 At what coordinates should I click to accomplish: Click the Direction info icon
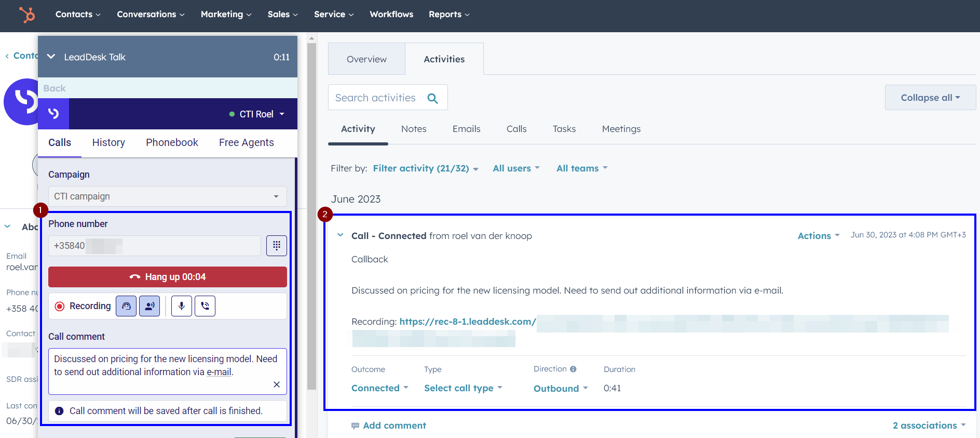(573, 369)
